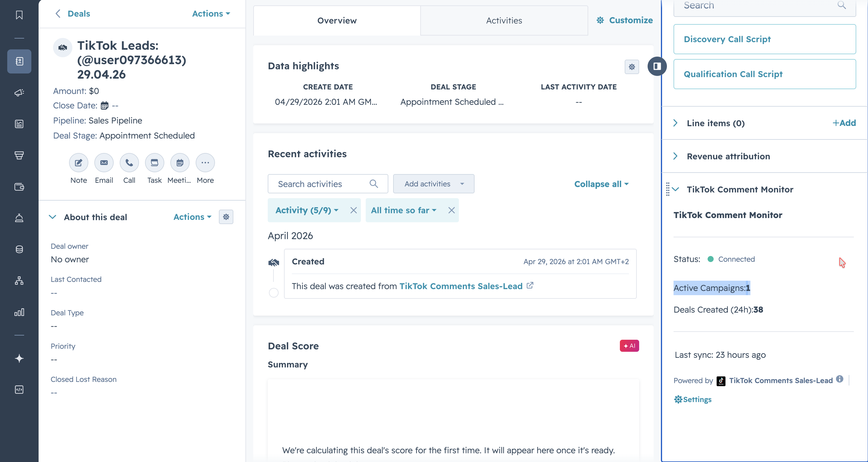The image size is (868, 462).
Task: Open the Discovery Call Script
Action: click(x=765, y=39)
